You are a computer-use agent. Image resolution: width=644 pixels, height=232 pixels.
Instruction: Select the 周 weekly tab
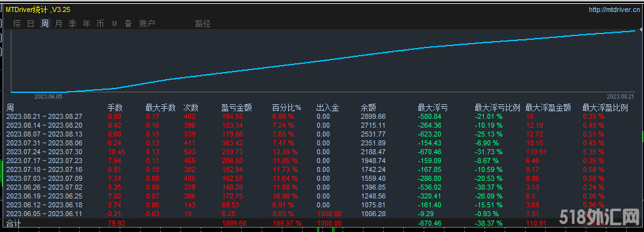45,24
